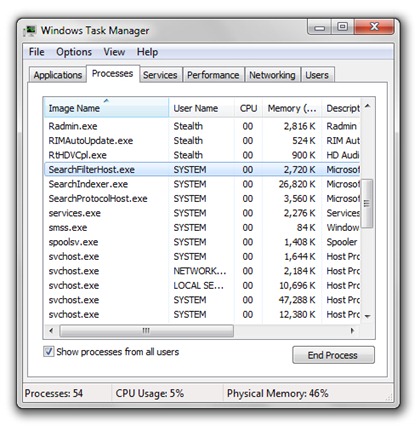Viewport: 420px width, 431px height.
Task: Click the Task Manager title bar icon
Action: 29,31
